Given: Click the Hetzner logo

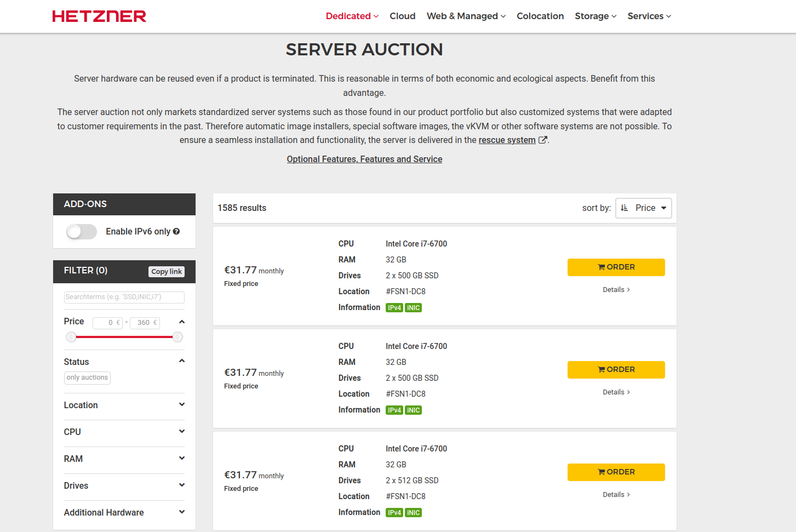Looking at the screenshot, I should (x=99, y=16).
